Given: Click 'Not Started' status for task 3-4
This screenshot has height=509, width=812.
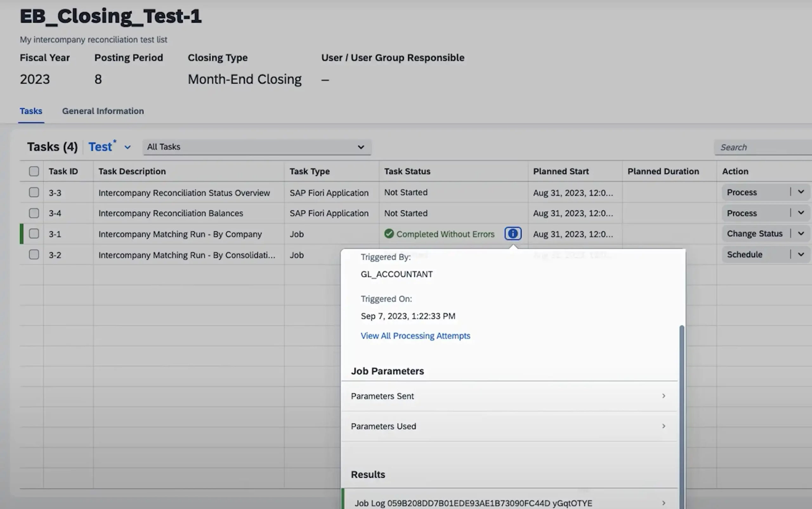Looking at the screenshot, I should [406, 213].
